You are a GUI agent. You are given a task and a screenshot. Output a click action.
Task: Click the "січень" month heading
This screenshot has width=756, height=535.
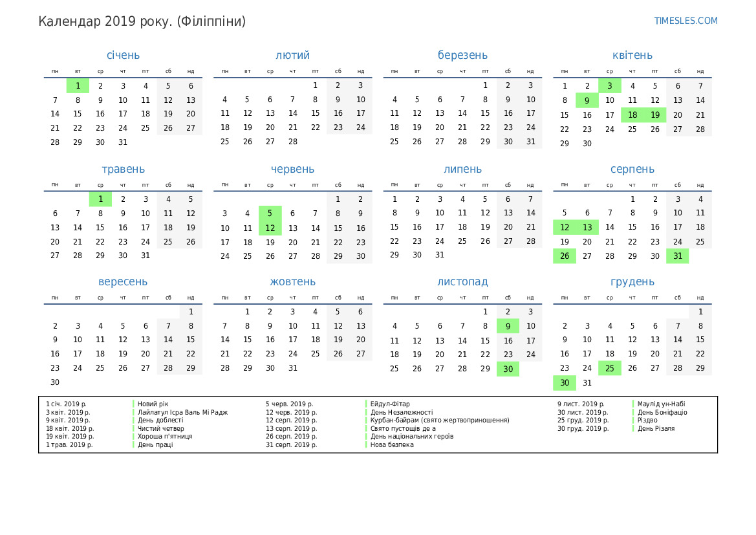[123, 56]
